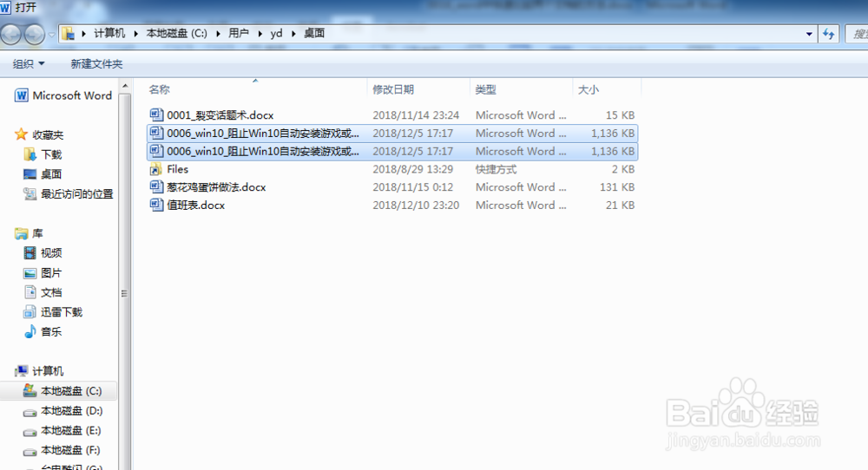The image size is (868, 470).
Task: Click the 本地磁盘 (D:) drive icon
Action: [30, 412]
